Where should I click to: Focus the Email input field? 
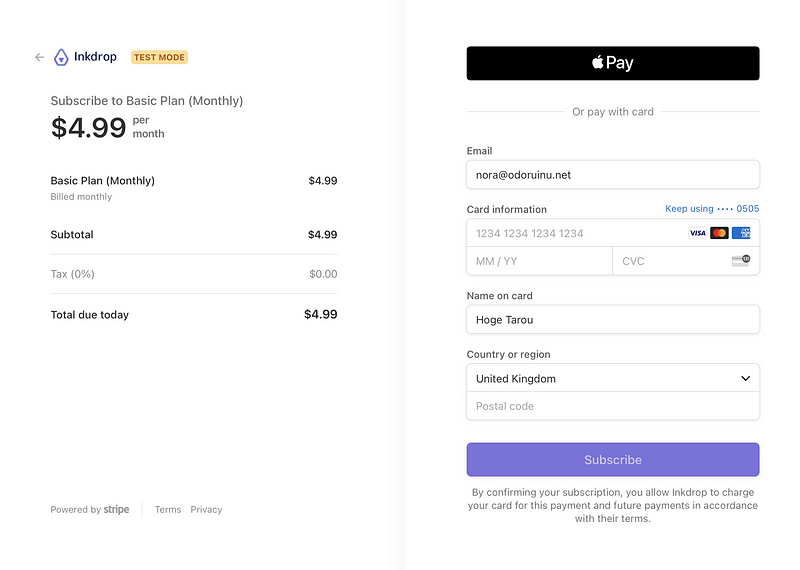coord(613,175)
